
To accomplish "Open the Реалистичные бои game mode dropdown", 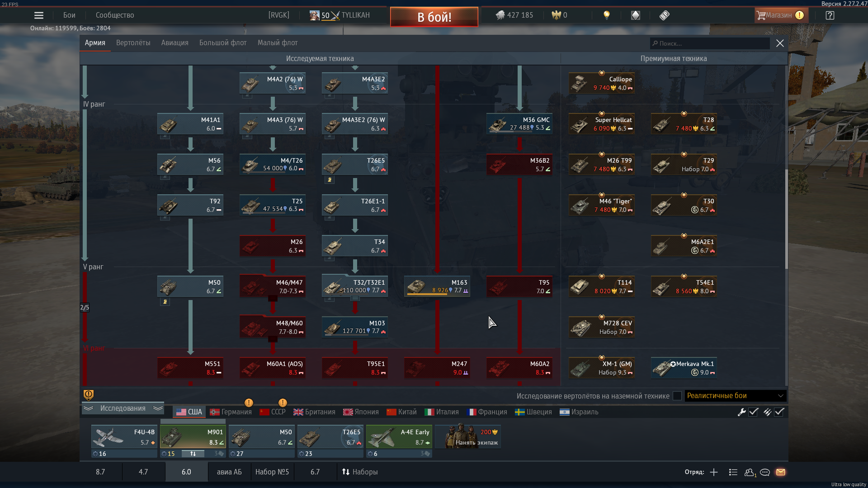I will (x=736, y=396).
